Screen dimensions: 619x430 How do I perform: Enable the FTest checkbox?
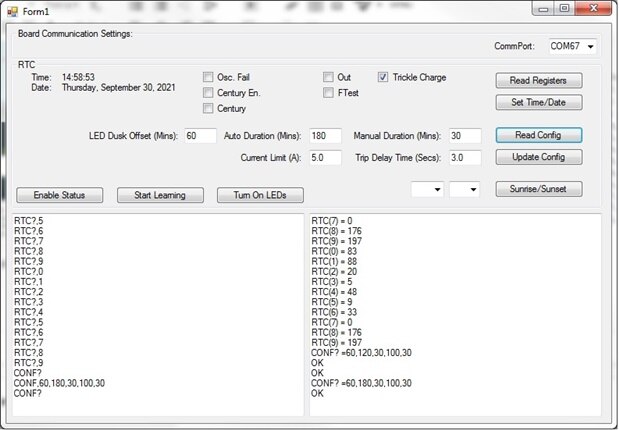pos(328,93)
